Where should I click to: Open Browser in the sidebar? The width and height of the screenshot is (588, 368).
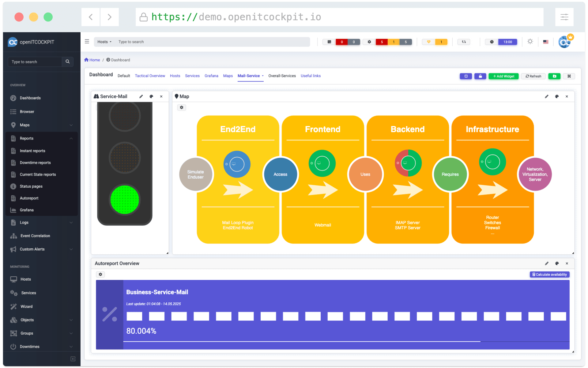(x=41, y=112)
